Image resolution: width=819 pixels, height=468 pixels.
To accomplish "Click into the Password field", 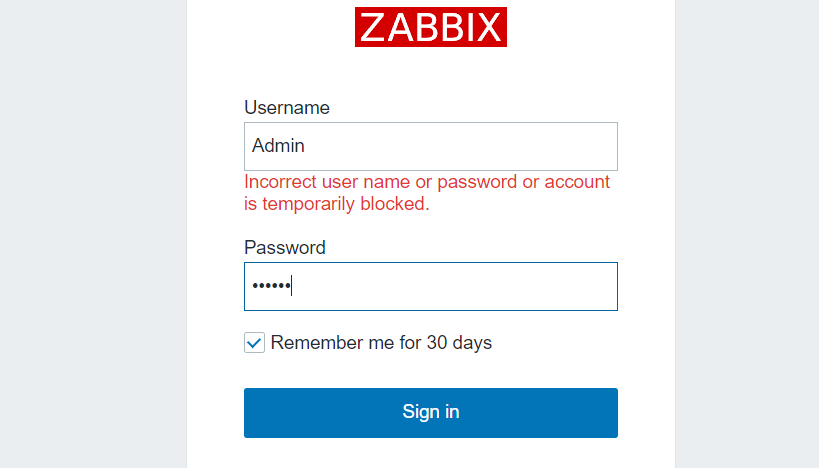I will [430, 286].
